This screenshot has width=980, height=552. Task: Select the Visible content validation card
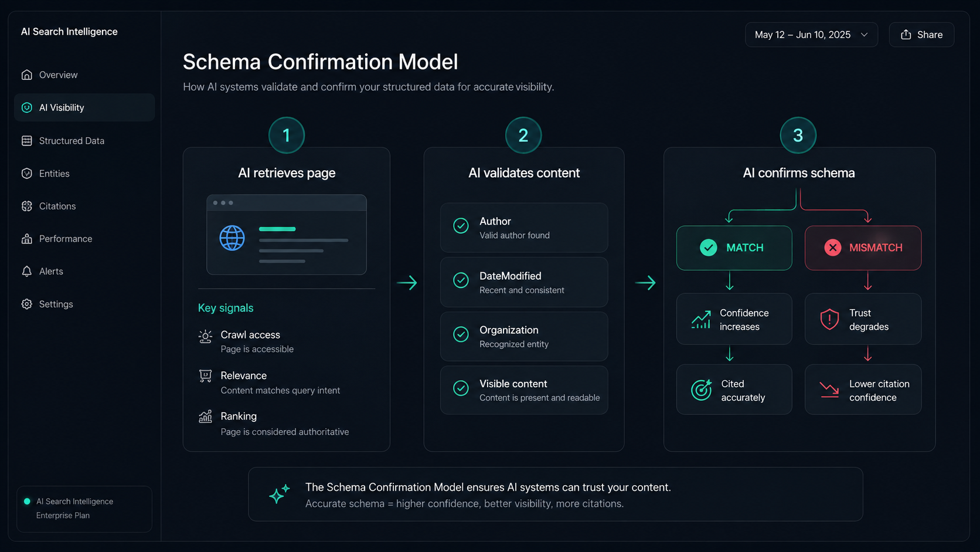coord(524,390)
